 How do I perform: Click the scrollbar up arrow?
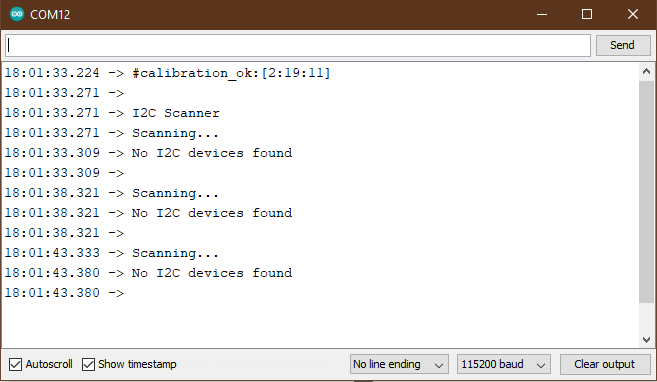click(x=647, y=72)
